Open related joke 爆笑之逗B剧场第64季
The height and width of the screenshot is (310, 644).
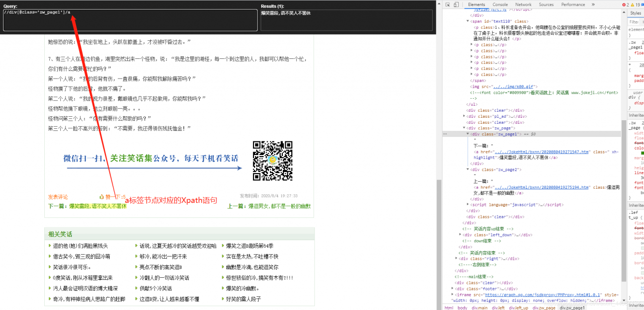[250, 246]
